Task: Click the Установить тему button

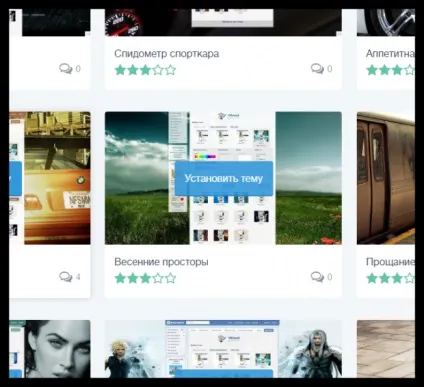Action: pyautogui.click(x=224, y=178)
